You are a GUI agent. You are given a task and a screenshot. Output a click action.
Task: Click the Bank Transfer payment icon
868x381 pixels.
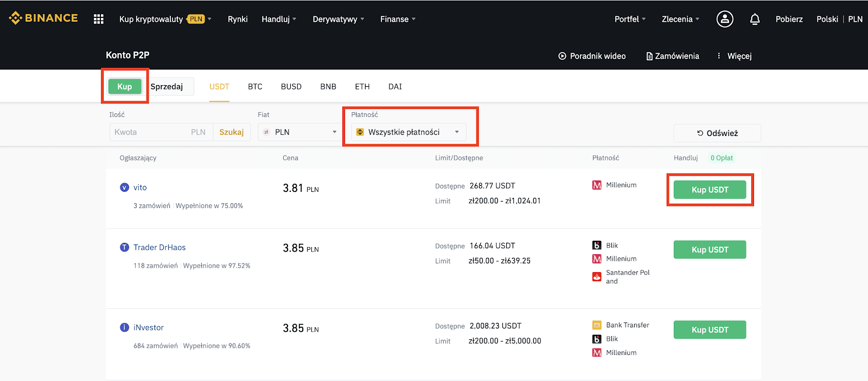(597, 325)
